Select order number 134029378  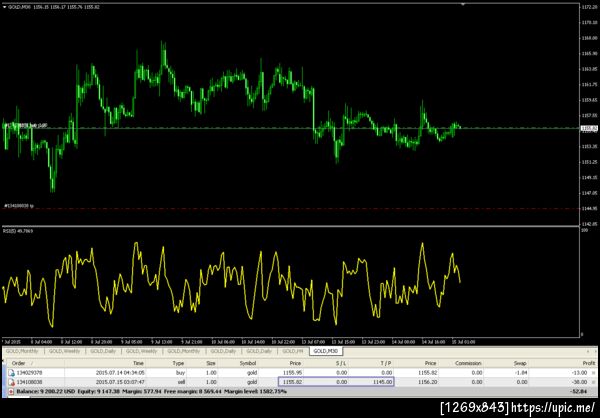coord(28,372)
